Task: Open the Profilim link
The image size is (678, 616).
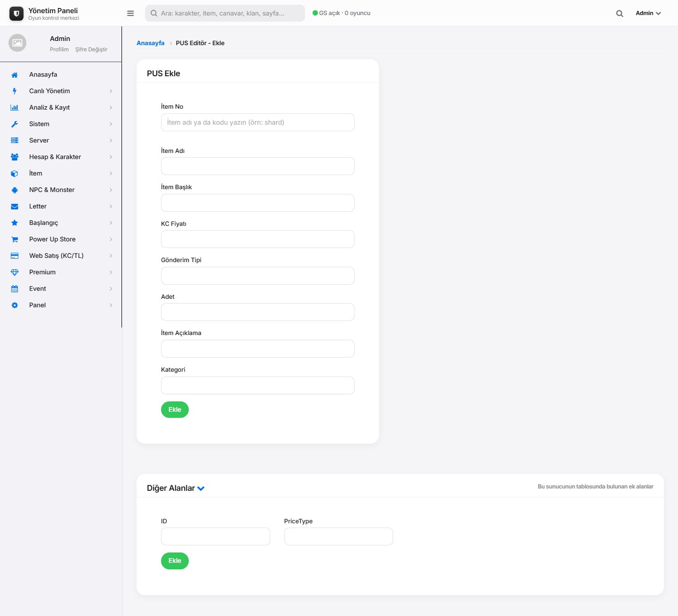Action: (x=59, y=49)
